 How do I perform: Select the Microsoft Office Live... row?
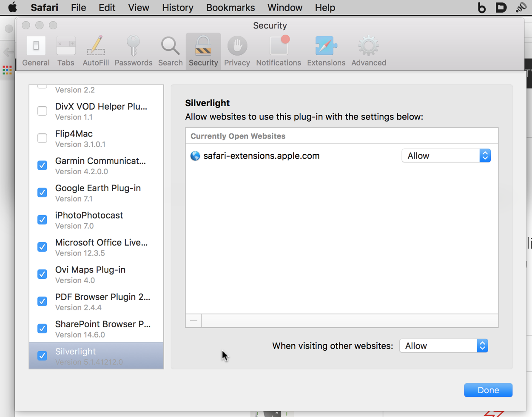[96, 247]
